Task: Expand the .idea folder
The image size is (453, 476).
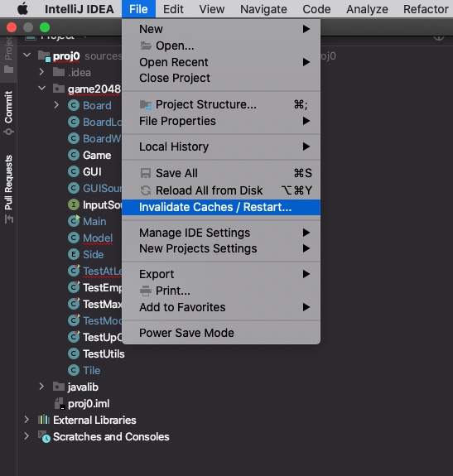Action: pyautogui.click(x=41, y=72)
